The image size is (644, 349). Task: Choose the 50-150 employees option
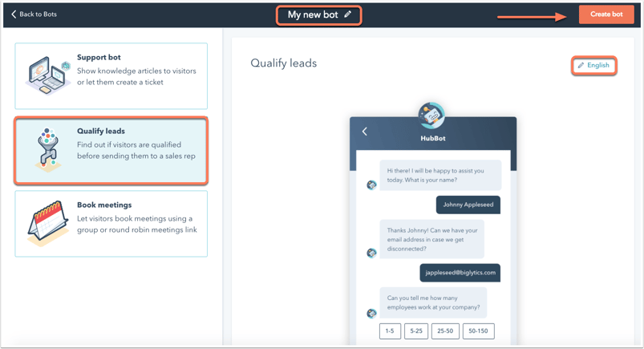(479, 331)
